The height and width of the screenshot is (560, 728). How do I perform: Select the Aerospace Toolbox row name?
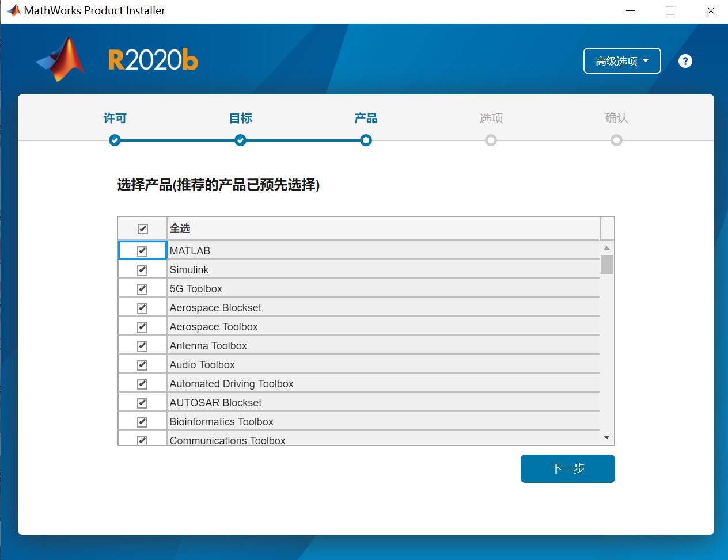(x=214, y=327)
